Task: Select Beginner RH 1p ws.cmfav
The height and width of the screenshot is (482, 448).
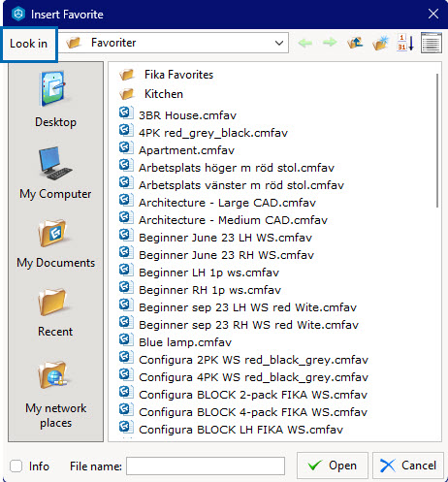Action: pyautogui.click(x=209, y=290)
